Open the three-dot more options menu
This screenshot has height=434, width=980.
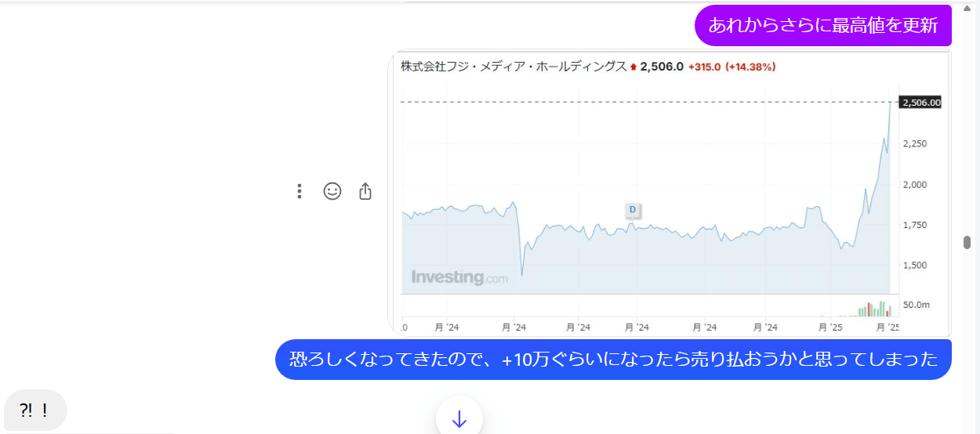[x=299, y=191]
